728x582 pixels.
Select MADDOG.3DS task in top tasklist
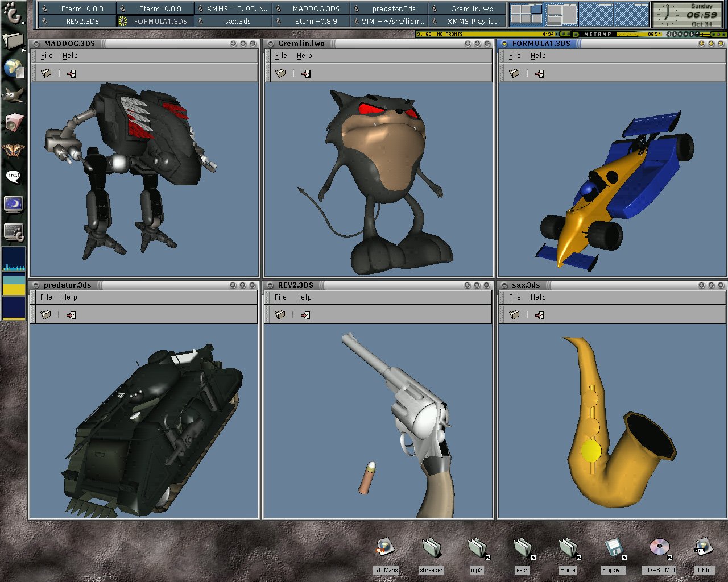pyautogui.click(x=311, y=9)
